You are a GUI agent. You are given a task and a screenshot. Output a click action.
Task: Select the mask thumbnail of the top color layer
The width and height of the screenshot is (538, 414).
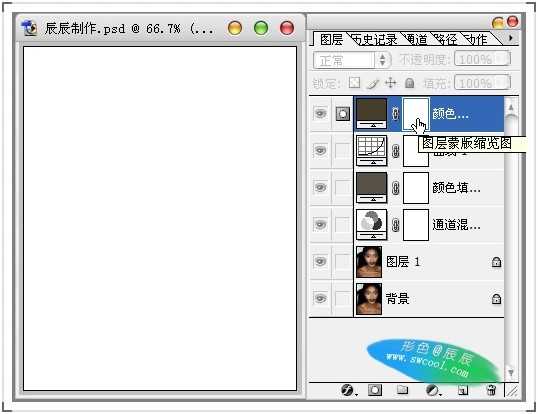pyautogui.click(x=416, y=114)
